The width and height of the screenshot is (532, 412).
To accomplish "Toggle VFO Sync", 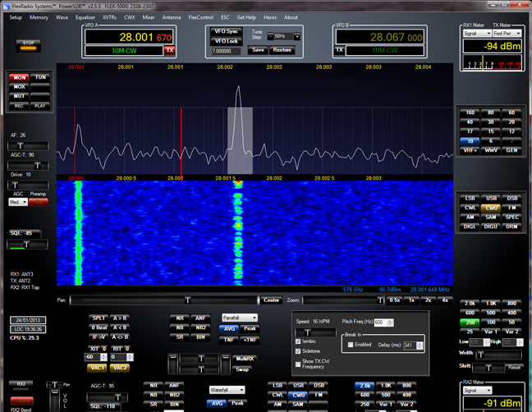I will (227, 31).
